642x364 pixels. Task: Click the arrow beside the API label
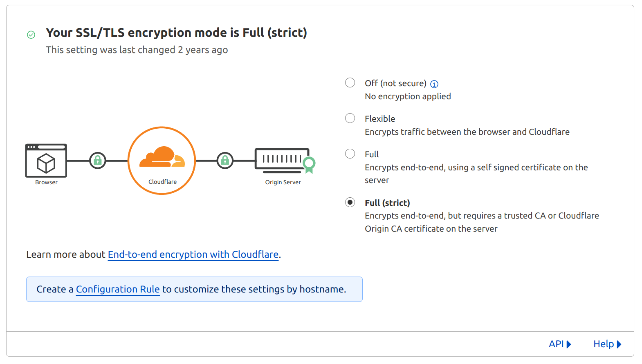click(x=569, y=344)
